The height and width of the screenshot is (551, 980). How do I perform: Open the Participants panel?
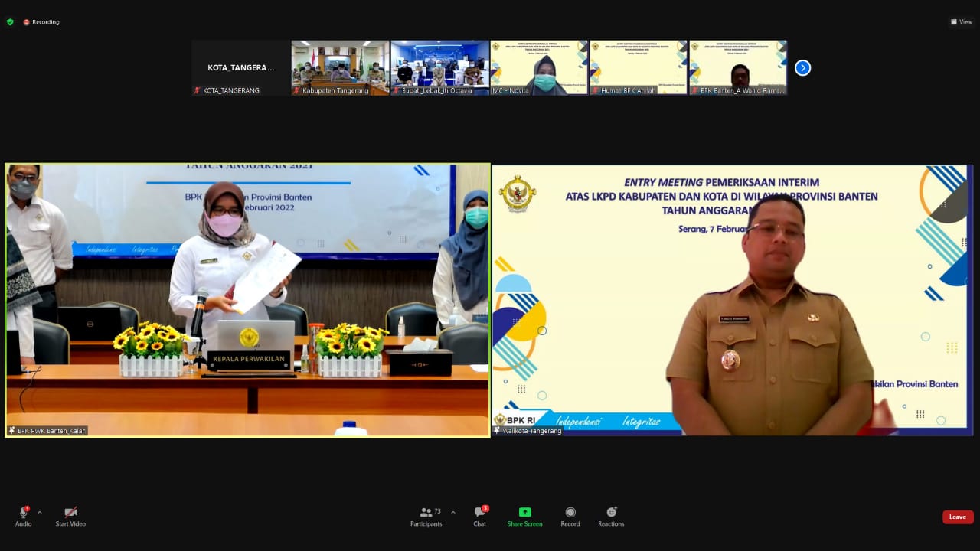click(426, 513)
